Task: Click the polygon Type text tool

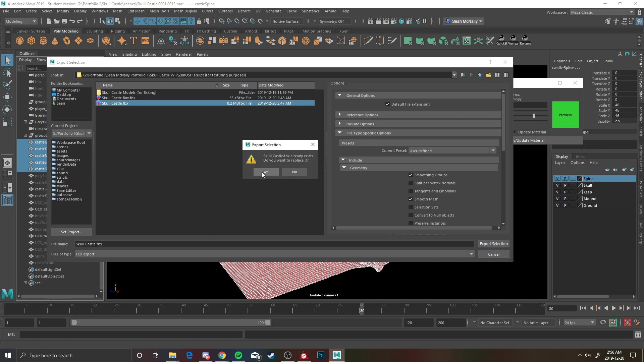Action: (x=133, y=41)
